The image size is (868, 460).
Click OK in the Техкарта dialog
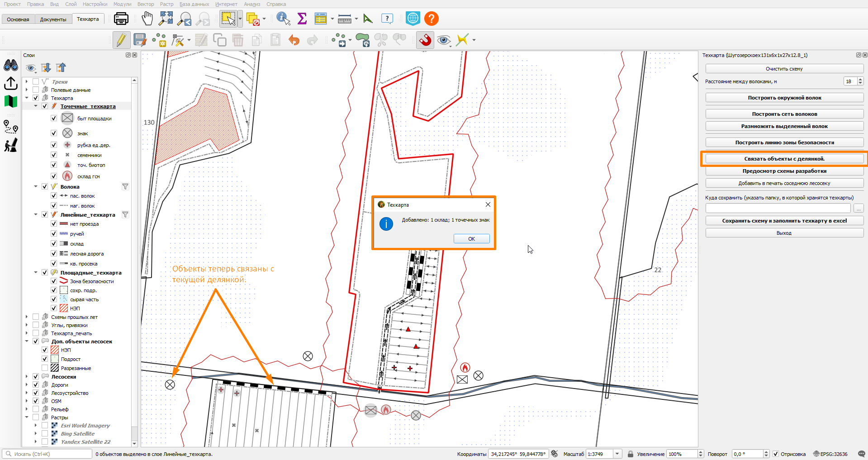(x=471, y=239)
